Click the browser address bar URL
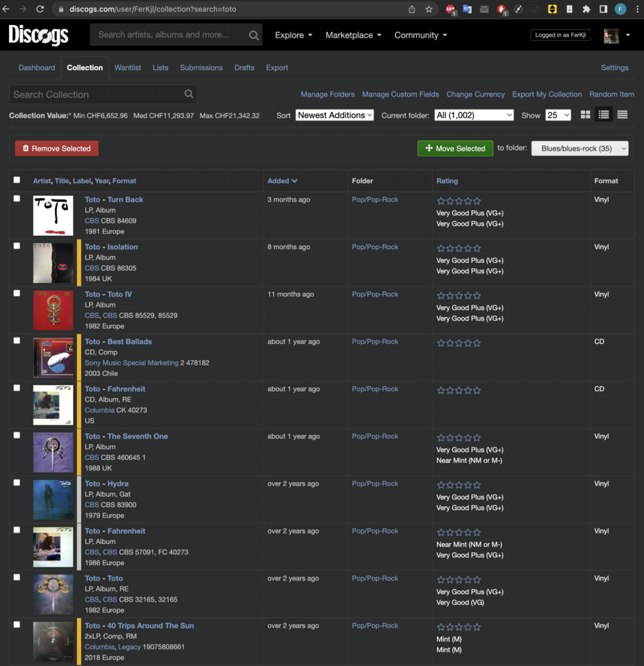Image resolution: width=644 pixels, height=666 pixels. point(153,9)
